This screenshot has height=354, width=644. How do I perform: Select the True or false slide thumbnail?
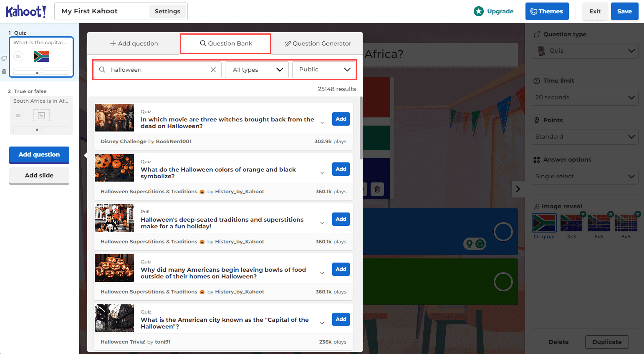41,116
